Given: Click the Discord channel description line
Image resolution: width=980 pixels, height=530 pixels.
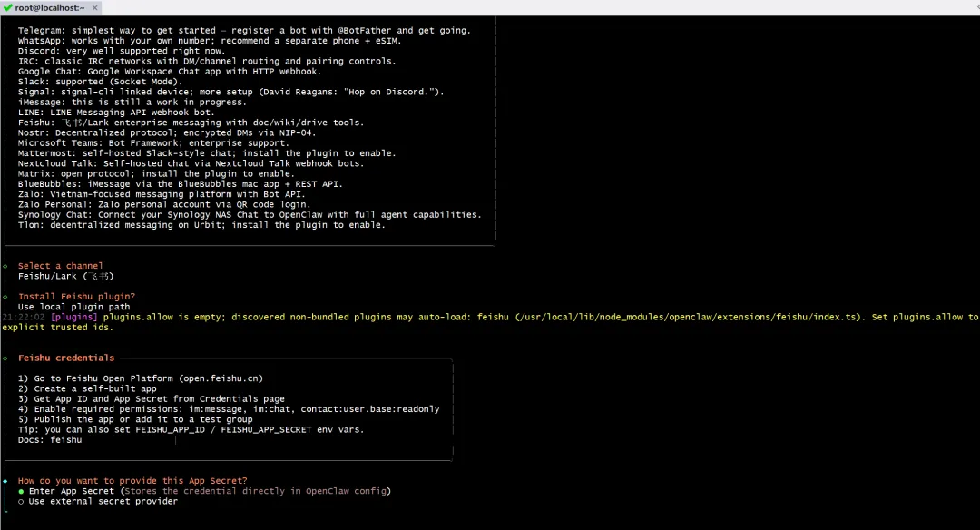Looking at the screenshot, I should (122, 51).
